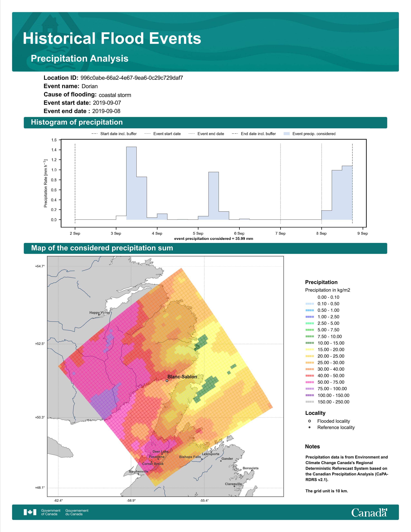The image size is (411, 532).
Task: Click the Event precip. considered legend swatch
Action: click(x=287, y=134)
